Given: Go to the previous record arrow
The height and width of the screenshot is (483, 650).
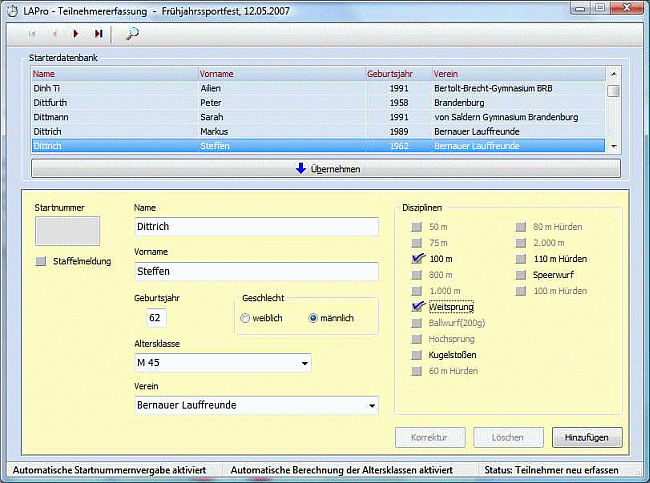Looking at the screenshot, I should pos(54,33).
